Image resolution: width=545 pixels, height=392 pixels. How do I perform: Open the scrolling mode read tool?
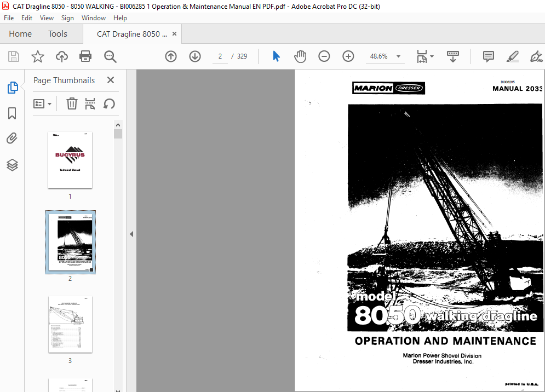coord(453,56)
